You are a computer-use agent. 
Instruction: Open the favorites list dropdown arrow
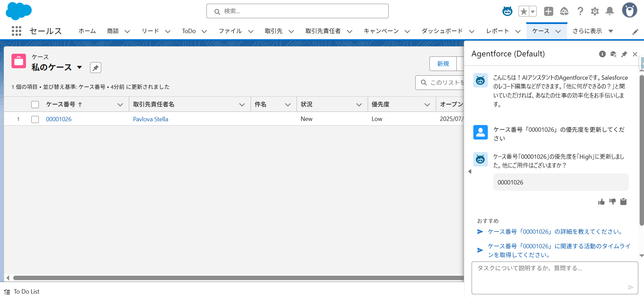pyautogui.click(x=533, y=11)
